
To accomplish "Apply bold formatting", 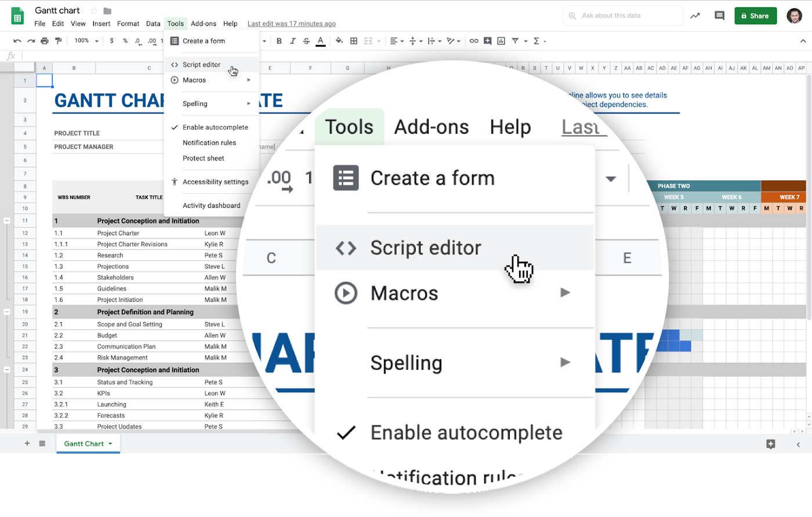I will coord(279,41).
